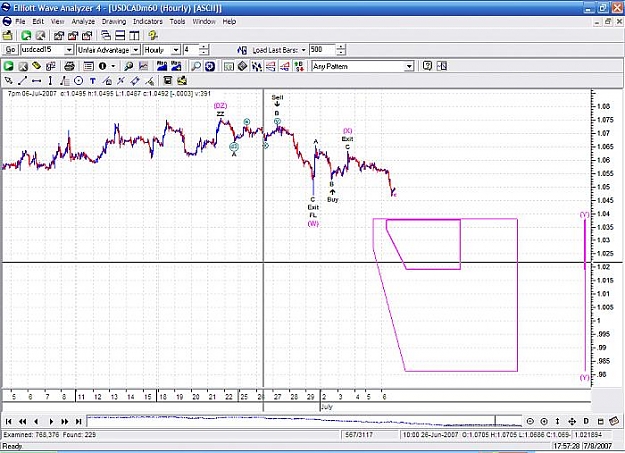Click the 500 bars input field
This screenshot has width=625, height=453.
coord(322,50)
